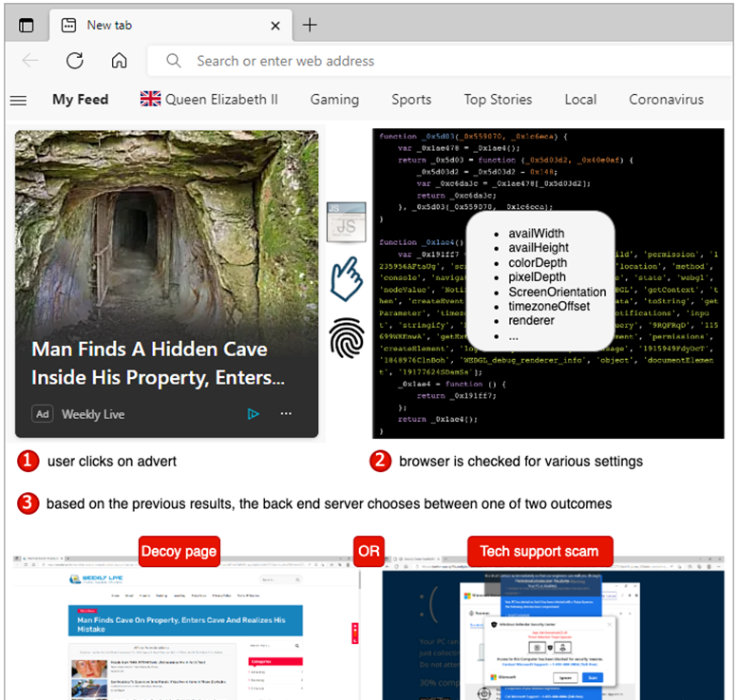The width and height of the screenshot is (738, 700).
Task: Click the AdChoices triangle icon
Action: [x=254, y=414]
